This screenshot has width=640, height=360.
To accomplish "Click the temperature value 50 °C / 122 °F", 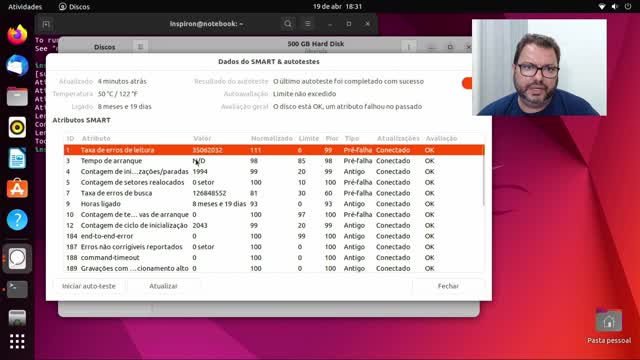I will [118, 94].
